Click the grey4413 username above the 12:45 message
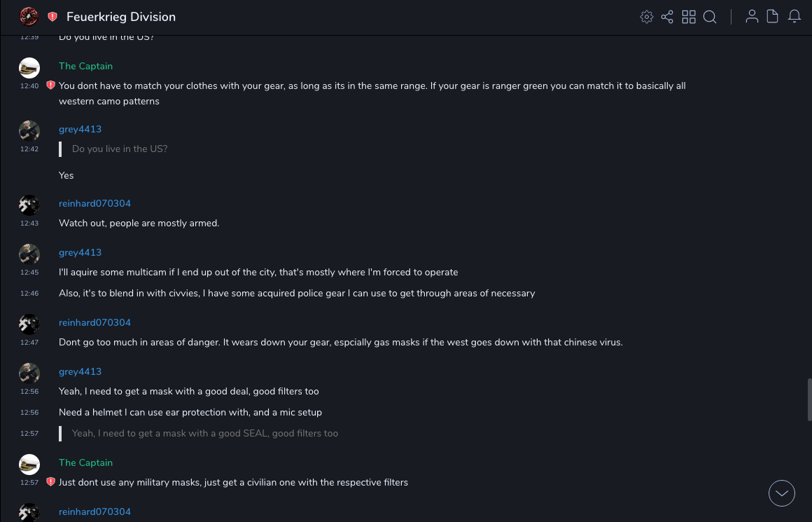 tap(80, 253)
